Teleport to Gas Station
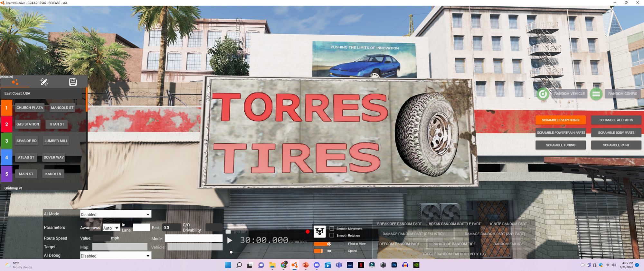Screen dimensions: 644x271 click(28, 124)
